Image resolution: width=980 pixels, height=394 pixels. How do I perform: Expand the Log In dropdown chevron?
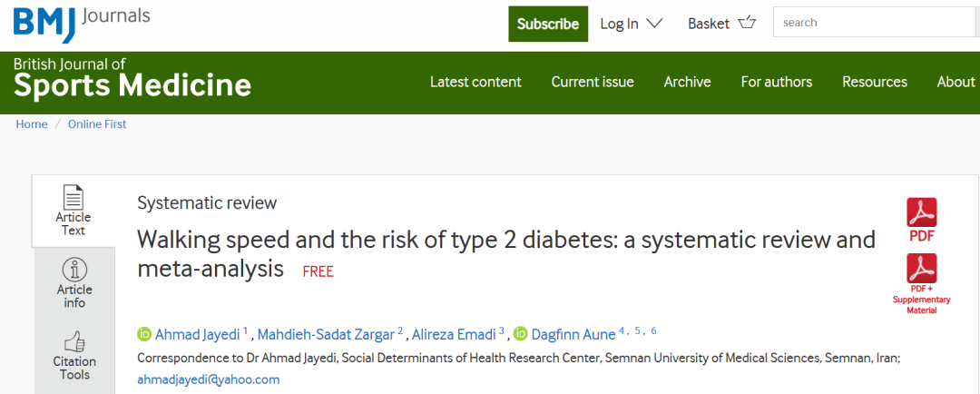[654, 23]
